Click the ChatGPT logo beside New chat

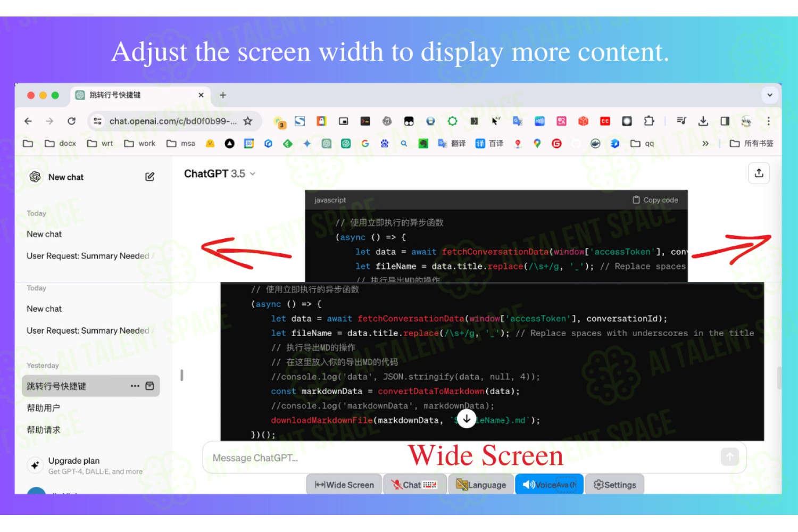tap(35, 177)
